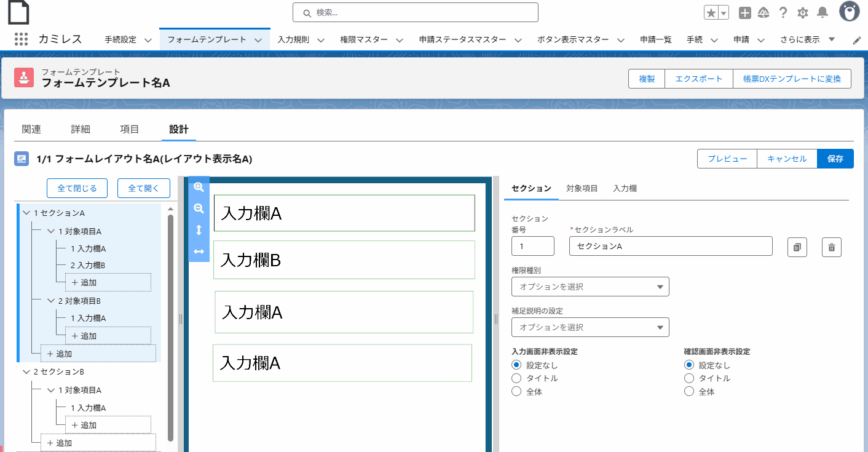Screen dimensions: 868x452
Task: Open the 申請一覧 navigation tab
Action: pyautogui.click(x=656, y=39)
